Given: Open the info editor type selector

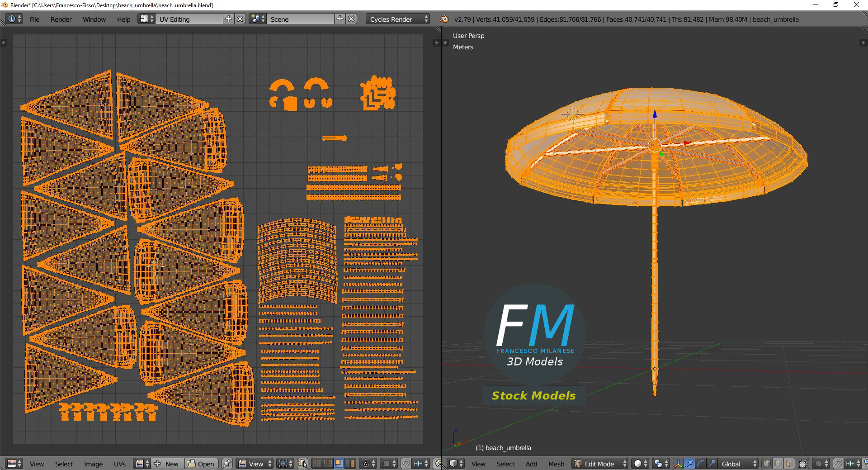Looking at the screenshot, I should click(x=14, y=19).
